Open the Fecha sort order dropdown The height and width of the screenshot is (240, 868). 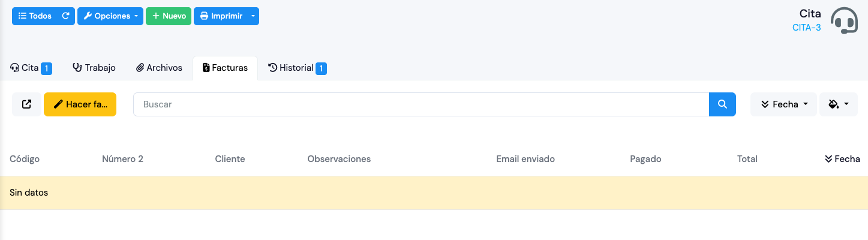[783, 104]
